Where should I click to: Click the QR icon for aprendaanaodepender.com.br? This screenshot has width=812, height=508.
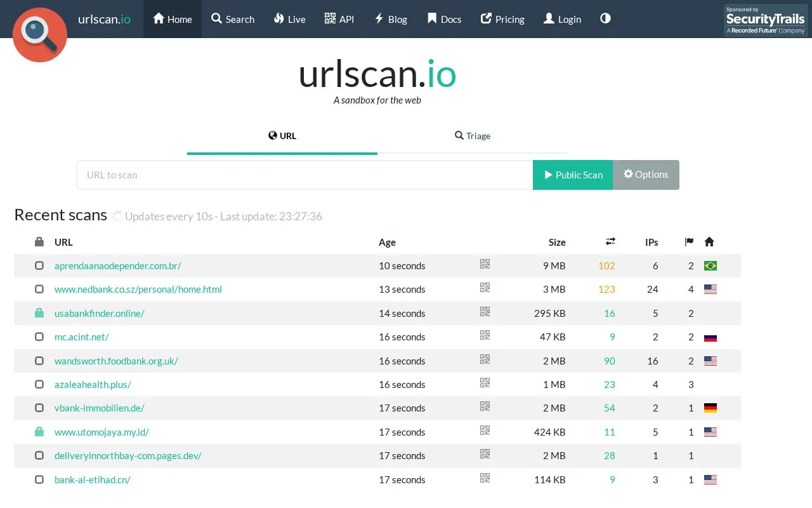pos(485,265)
